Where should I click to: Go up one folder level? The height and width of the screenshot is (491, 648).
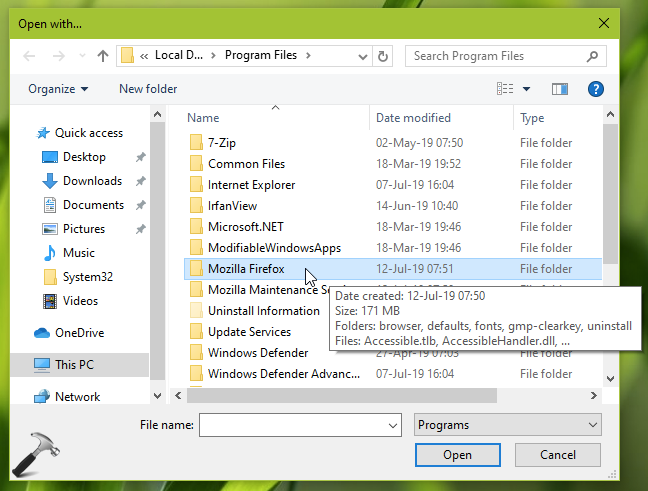[x=103, y=56]
